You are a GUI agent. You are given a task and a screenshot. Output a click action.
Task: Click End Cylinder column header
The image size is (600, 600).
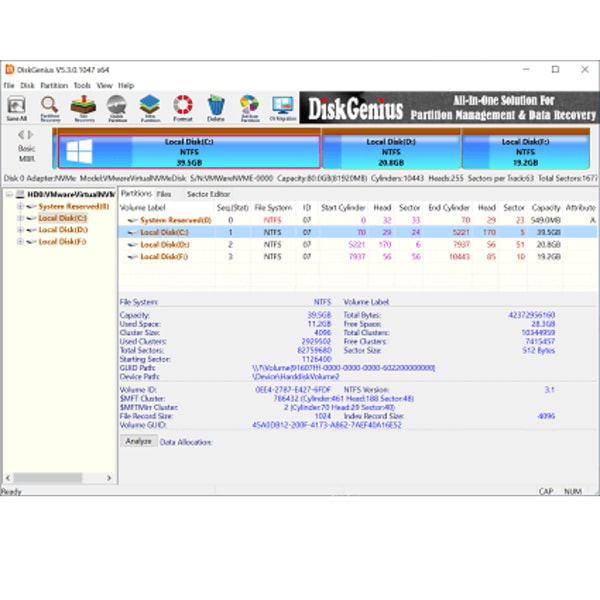coord(448,208)
